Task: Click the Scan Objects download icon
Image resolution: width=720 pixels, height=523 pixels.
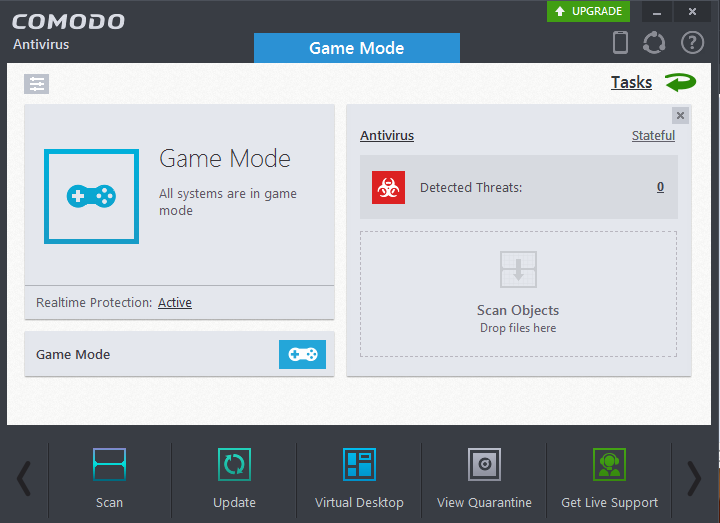Action: 518,270
